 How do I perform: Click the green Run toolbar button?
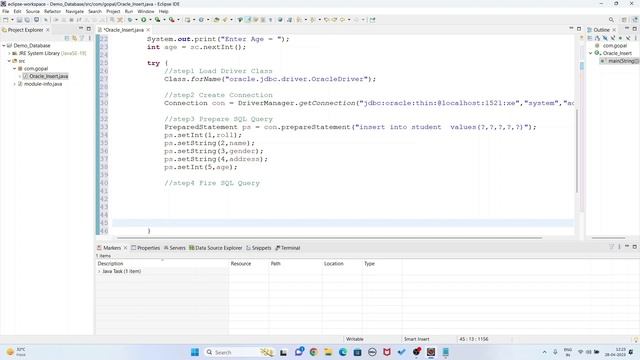point(144,20)
